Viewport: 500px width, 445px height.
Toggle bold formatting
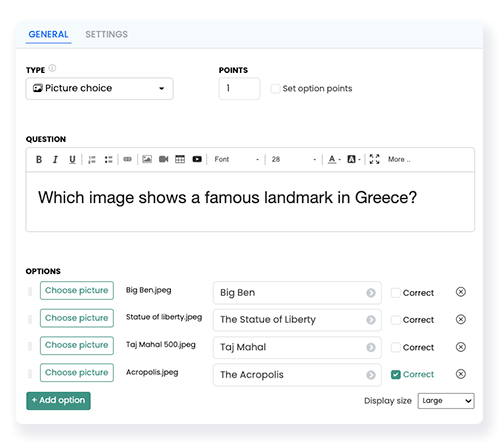click(39, 160)
